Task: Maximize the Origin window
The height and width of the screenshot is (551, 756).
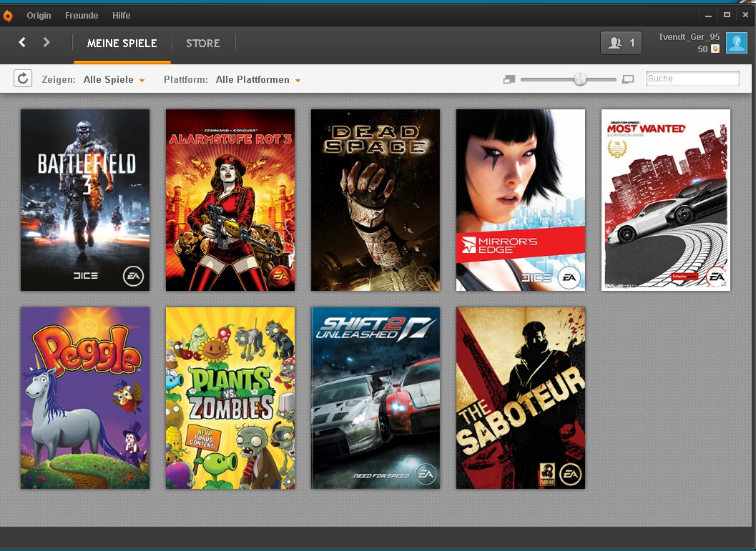Action: 727,16
